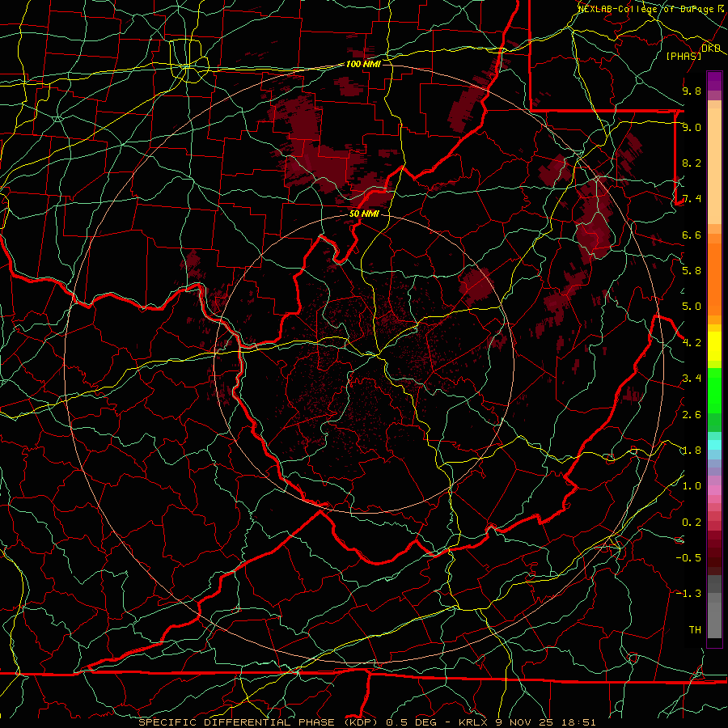Pick the cyan band of the color scale
Screen dimensions: 728x728
pos(714,445)
